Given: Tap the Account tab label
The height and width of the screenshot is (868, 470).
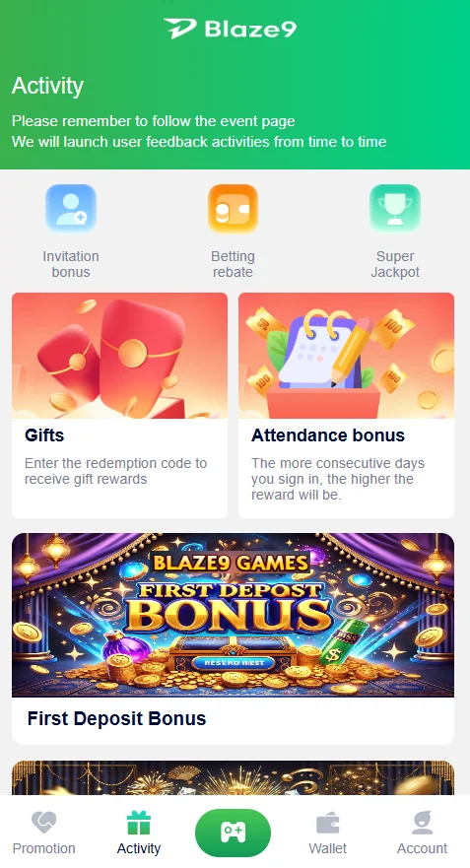Looking at the screenshot, I should click(422, 848).
